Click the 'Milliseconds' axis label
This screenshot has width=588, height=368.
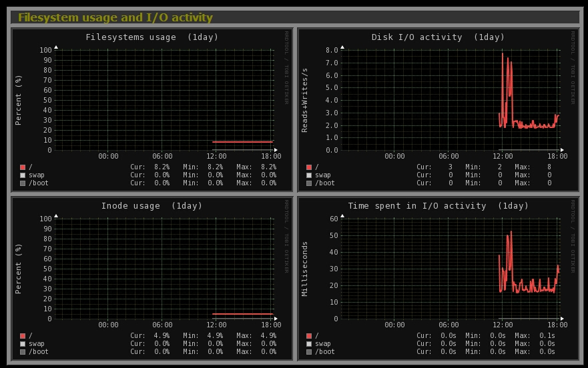(x=304, y=269)
